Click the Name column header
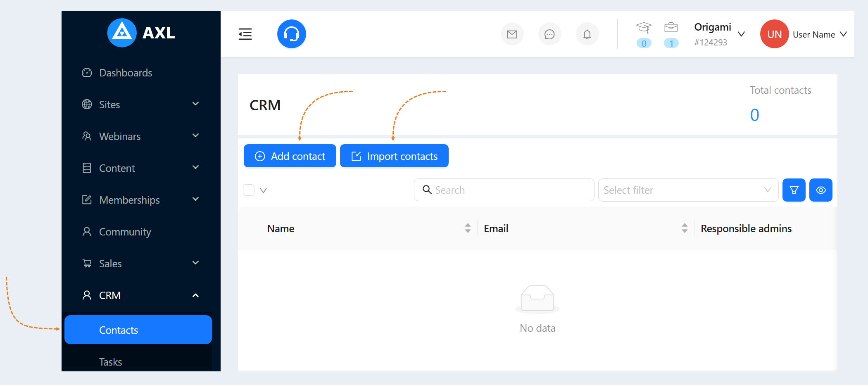The height and width of the screenshot is (385, 868). click(281, 228)
